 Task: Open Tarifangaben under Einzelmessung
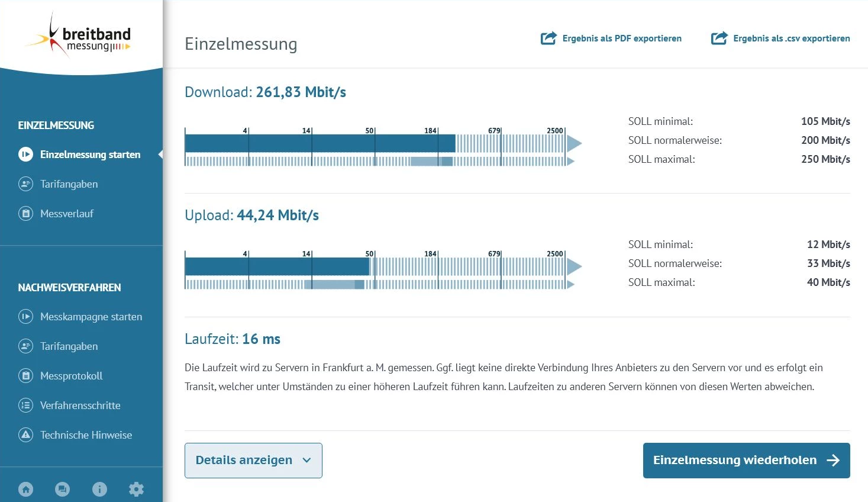click(69, 184)
